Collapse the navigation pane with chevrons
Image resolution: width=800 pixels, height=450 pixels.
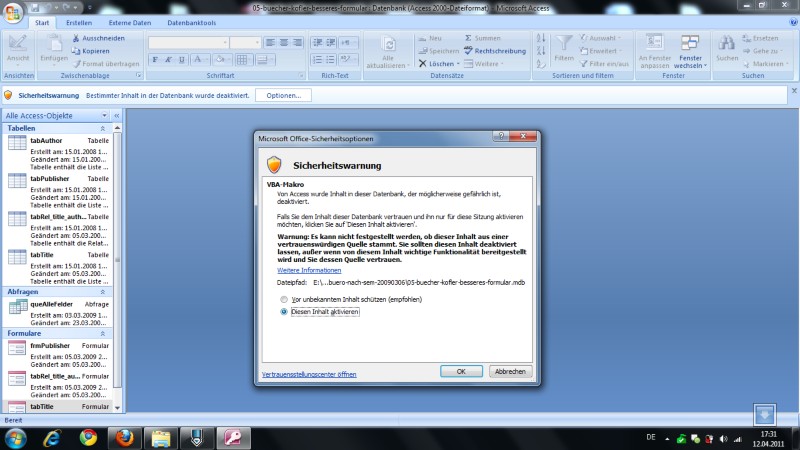117,116
